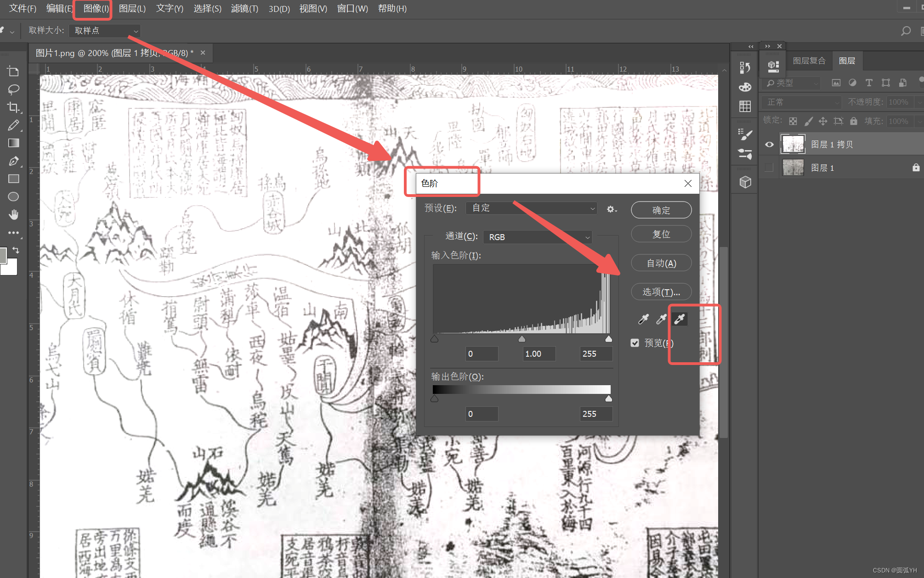Pick the black point eyedropper
This screenshot has width=924, height=578.
(643, 319)
